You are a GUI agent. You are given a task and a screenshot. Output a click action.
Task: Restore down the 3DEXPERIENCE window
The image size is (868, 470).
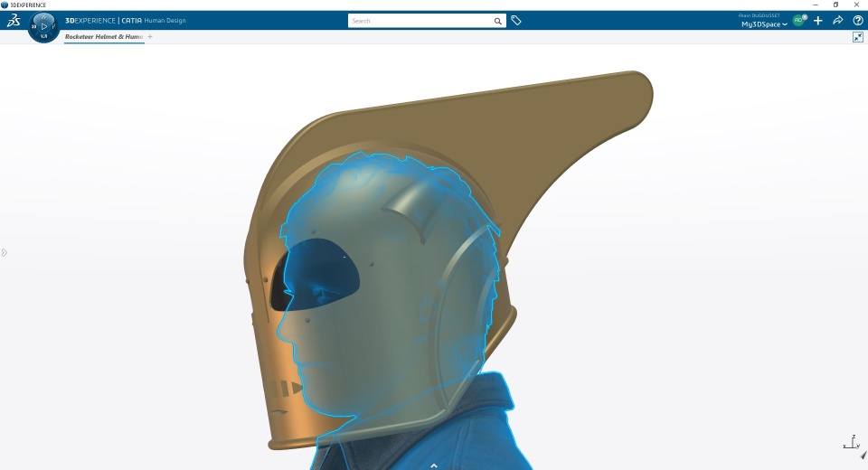click(835, 5)
